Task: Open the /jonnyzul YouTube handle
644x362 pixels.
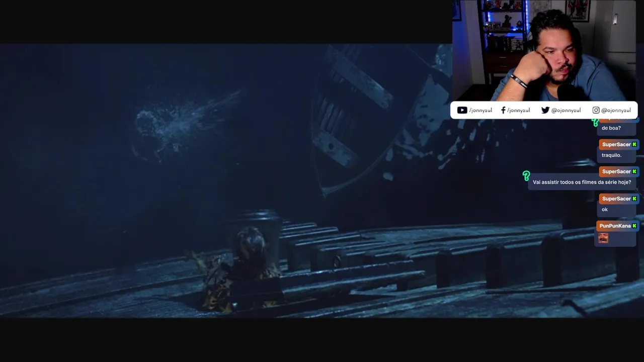Action: tap(480, 110)
